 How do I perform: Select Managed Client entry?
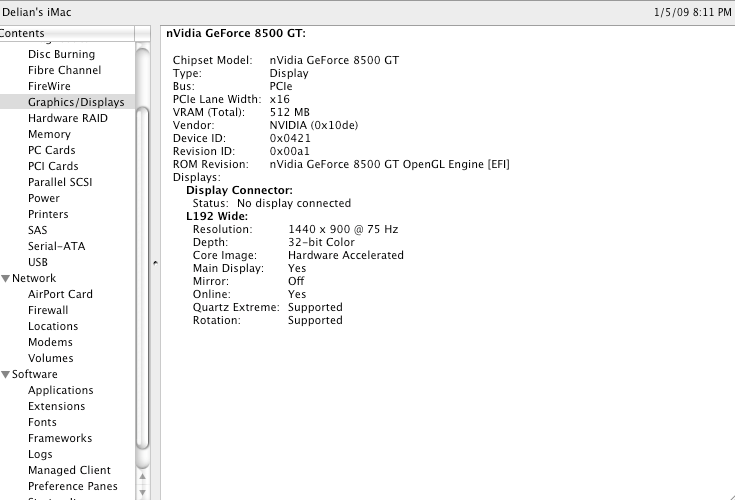point(69,470)
